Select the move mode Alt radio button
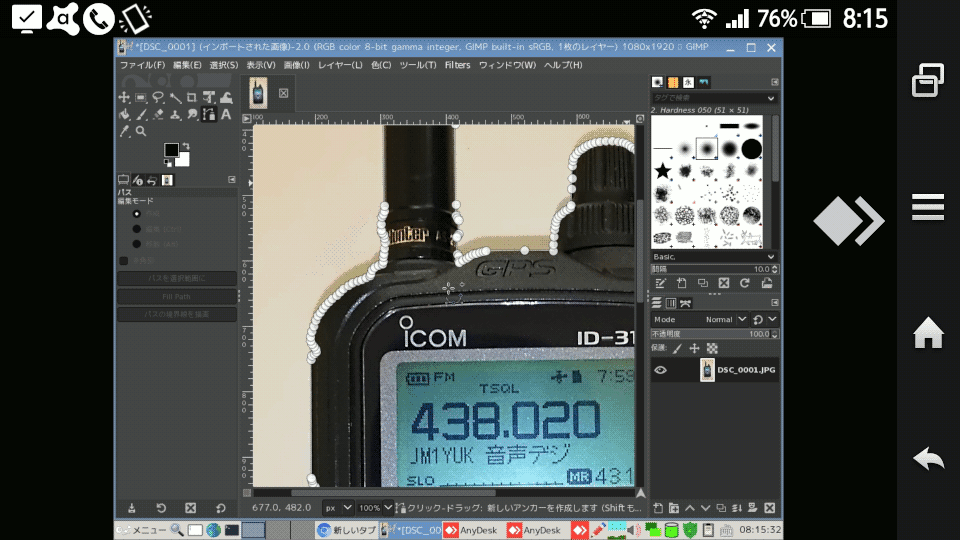The image size is (960, 540). [x=137, y=244]
